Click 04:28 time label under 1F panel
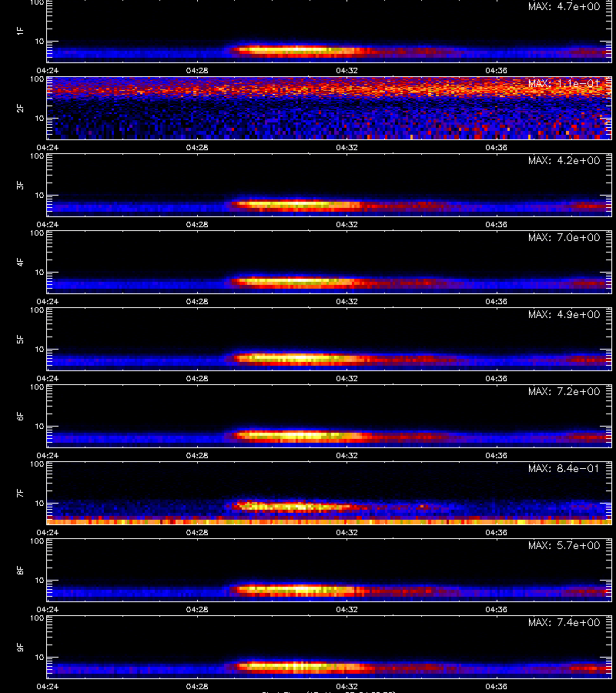Viewport: 616px width, 693px height. coord(197,70)
